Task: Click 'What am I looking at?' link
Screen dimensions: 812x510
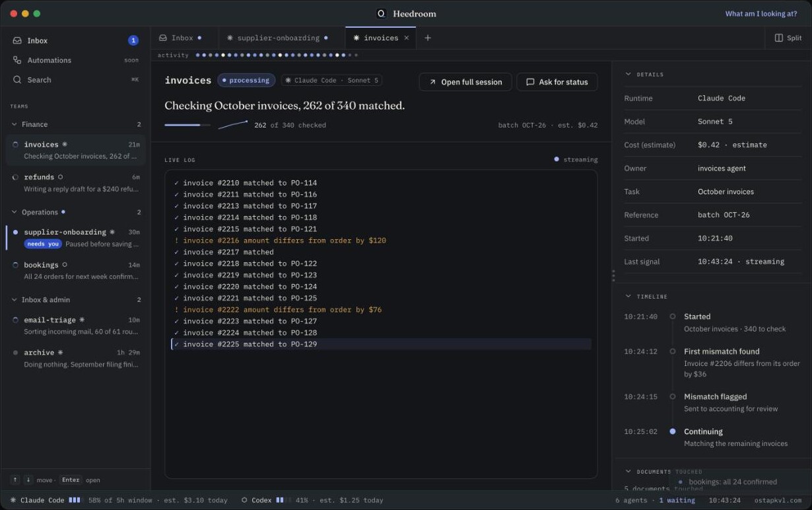Action: [x=761, y=13]
